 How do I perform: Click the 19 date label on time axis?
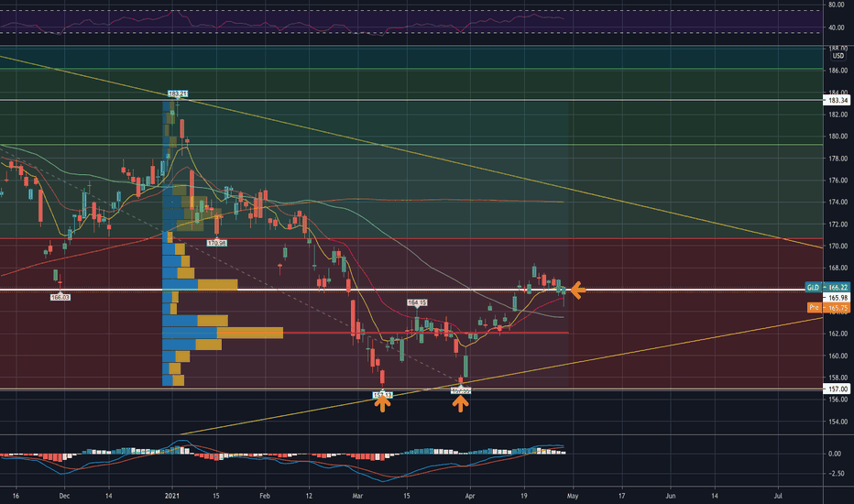(x=524, y=496)
